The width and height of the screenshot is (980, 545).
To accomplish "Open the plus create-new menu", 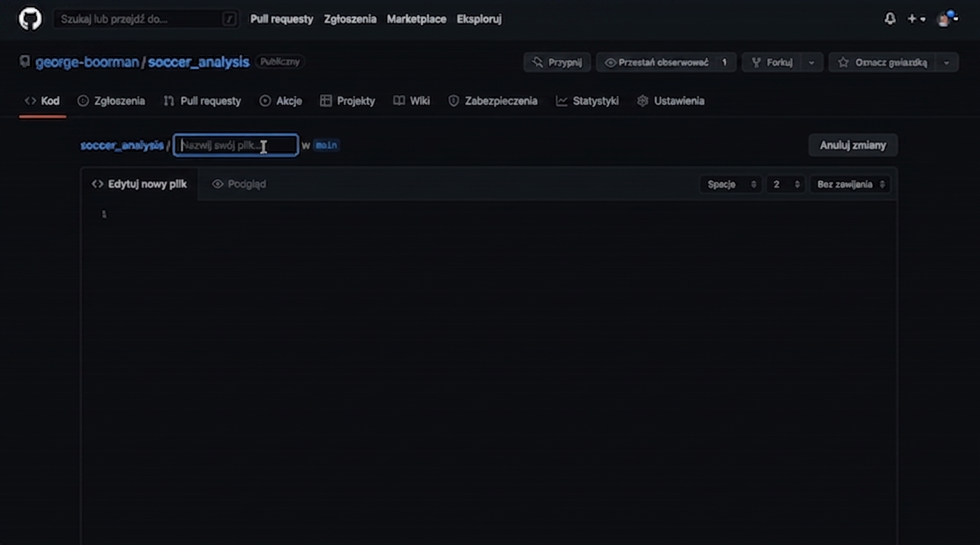I will click(x=916, y=19).
